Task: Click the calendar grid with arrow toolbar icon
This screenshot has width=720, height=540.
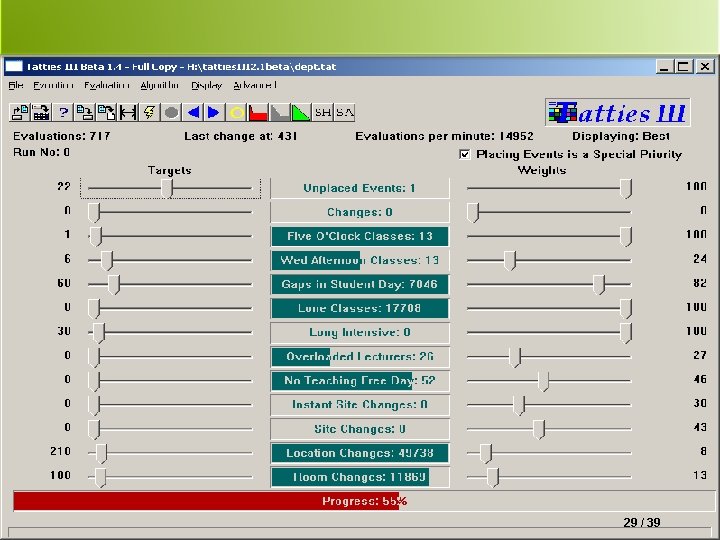Action: click(41, 112)
